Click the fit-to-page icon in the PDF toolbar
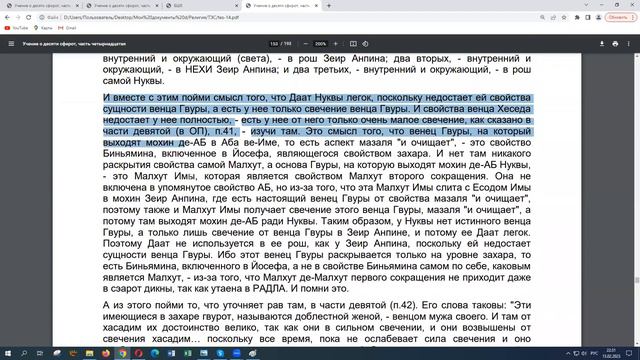 (353, 44)
